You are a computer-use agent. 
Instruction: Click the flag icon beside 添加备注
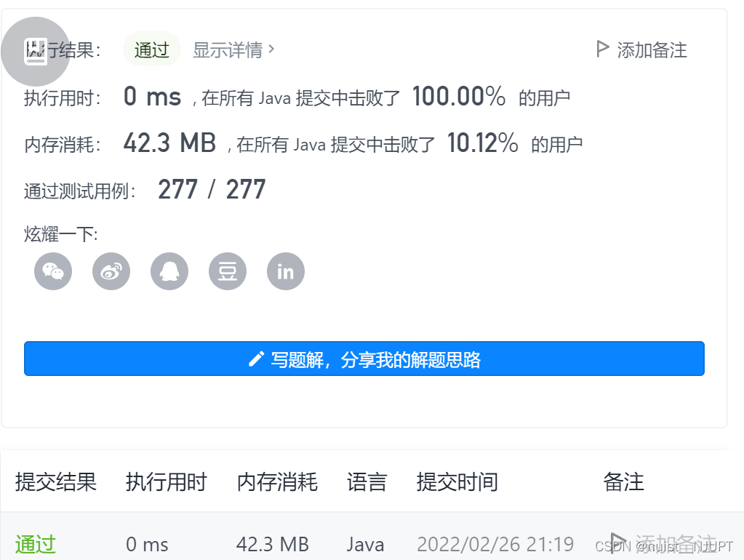point(602,49)
